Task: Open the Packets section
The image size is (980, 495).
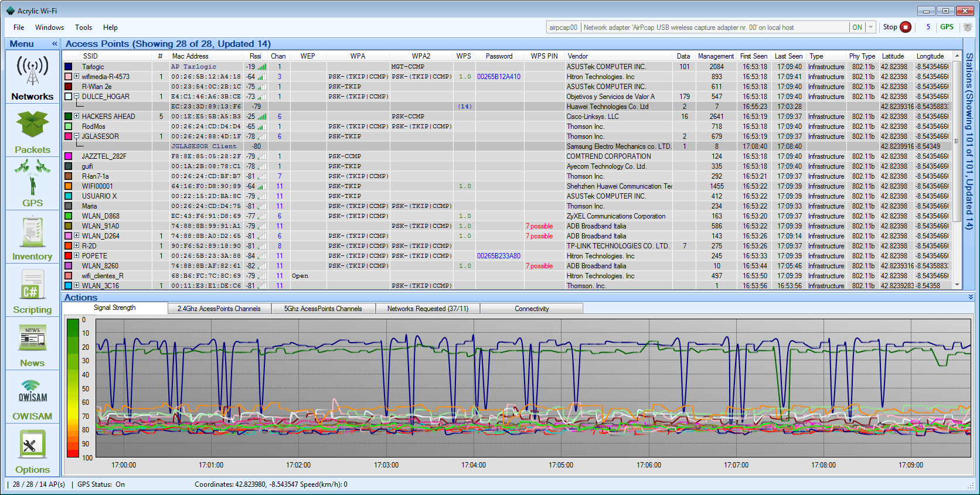Action: tap(32, 131)
